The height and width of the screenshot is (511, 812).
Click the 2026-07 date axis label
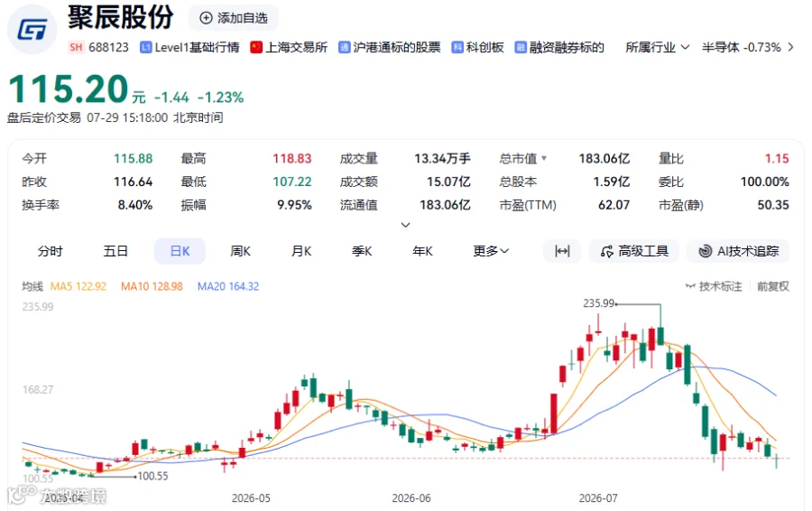click(598, 498)
